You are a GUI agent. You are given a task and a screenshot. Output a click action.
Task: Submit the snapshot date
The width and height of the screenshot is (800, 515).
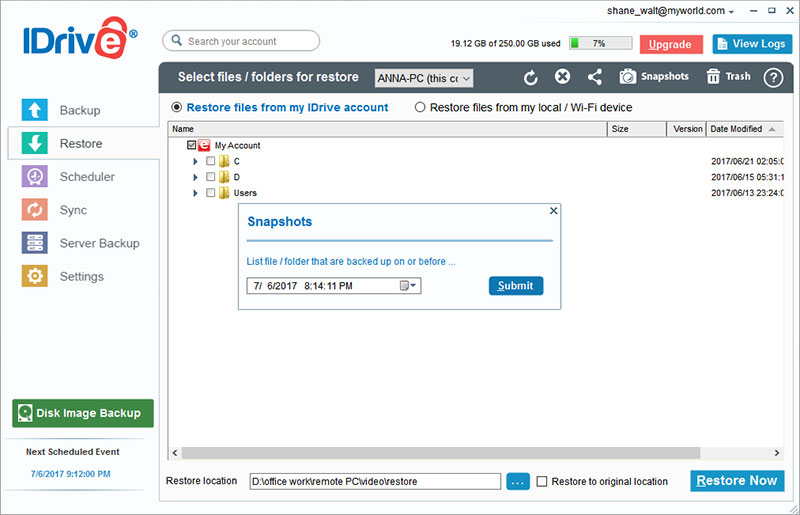[516, 286]
